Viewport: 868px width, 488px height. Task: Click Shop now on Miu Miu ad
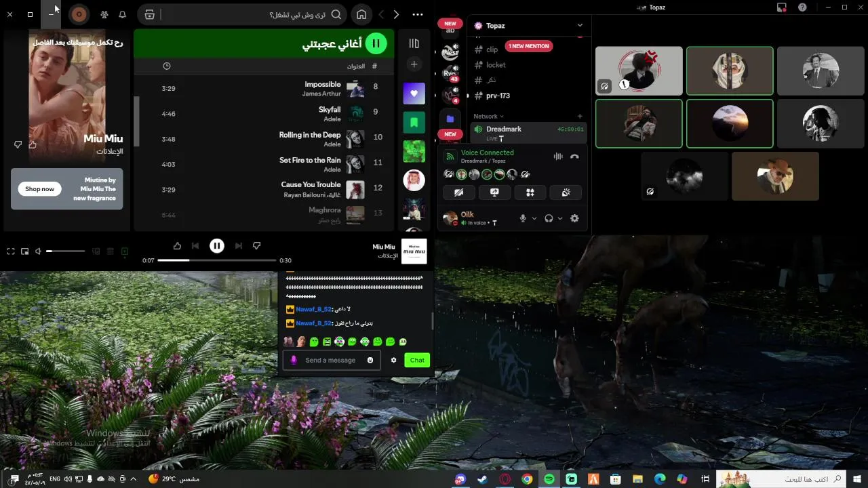pyautogui.click(x=39, y=189)
